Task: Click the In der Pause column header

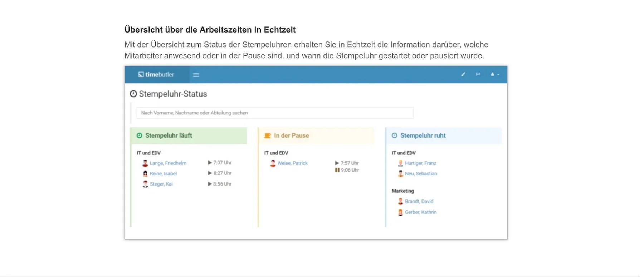Action: 316,135
